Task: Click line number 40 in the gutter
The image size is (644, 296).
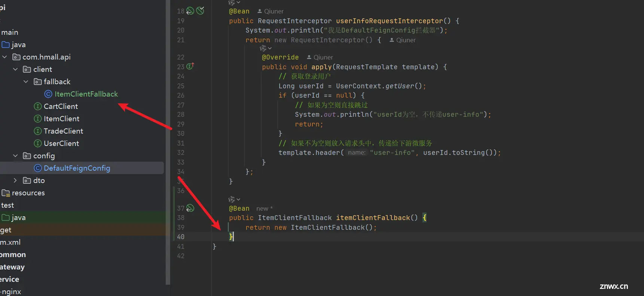Action: pyautogui.click(x=181, y=237)
